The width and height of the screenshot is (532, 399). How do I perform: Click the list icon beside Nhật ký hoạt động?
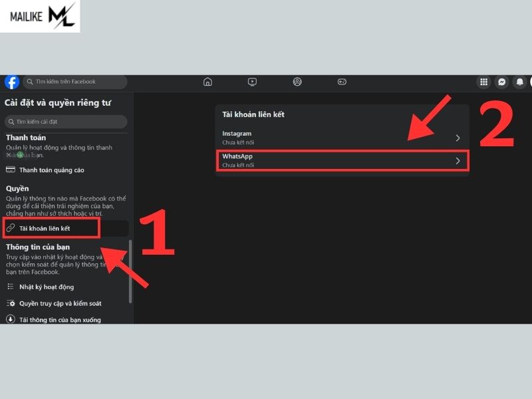point(11,287)
